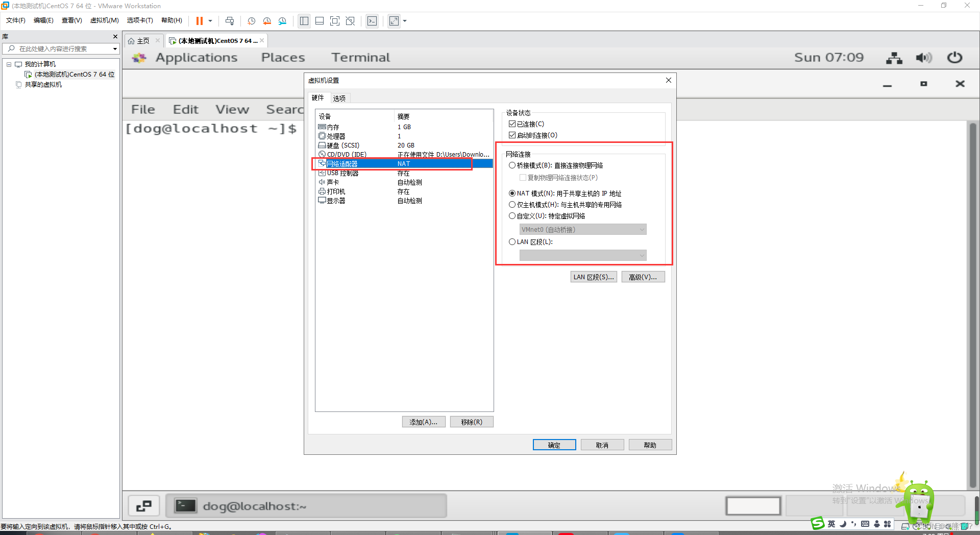Image resolution: width=980 pixels, height=535 pixels.
Task: Select (本地测试机)CentOS 7 64 位 in library tree
Action: point(70,75)
